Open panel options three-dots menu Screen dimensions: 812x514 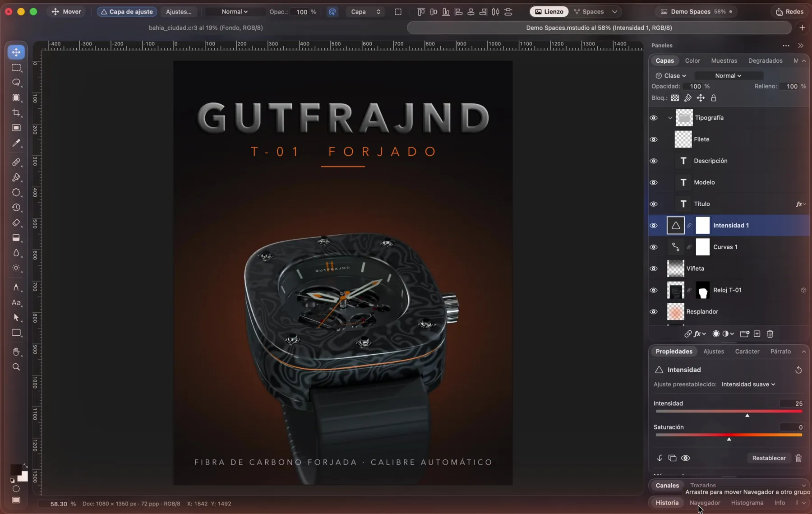(x=786, y=46)
